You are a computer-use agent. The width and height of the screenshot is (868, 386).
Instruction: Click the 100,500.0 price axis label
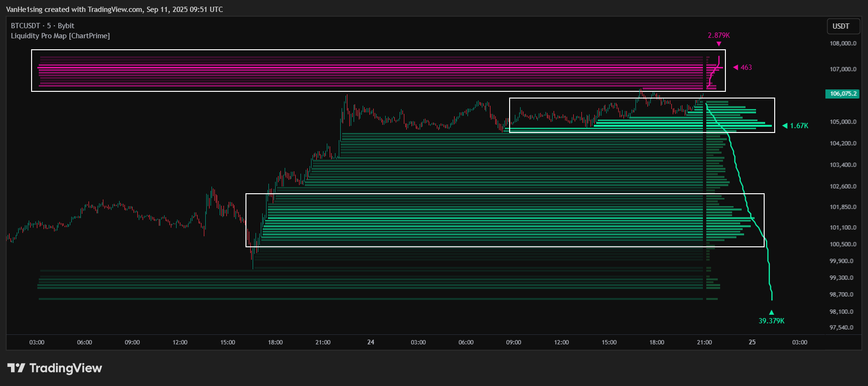click(843, 244)
